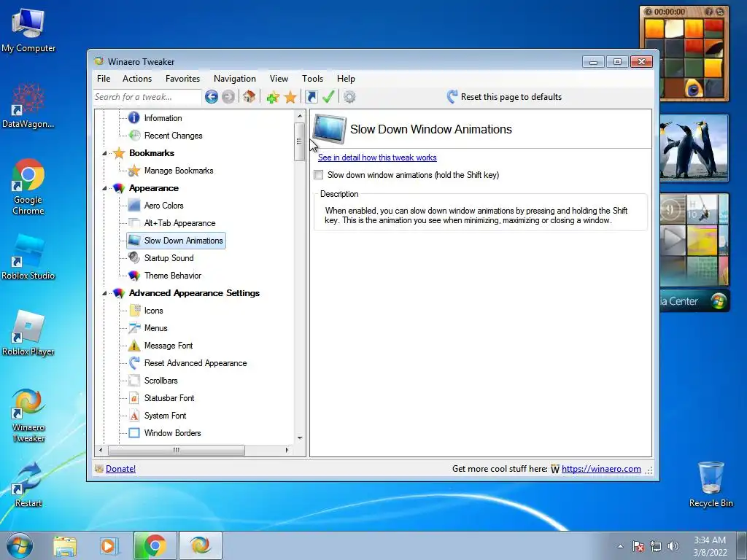Click the System Font letter A icon

tap(134, 415)
